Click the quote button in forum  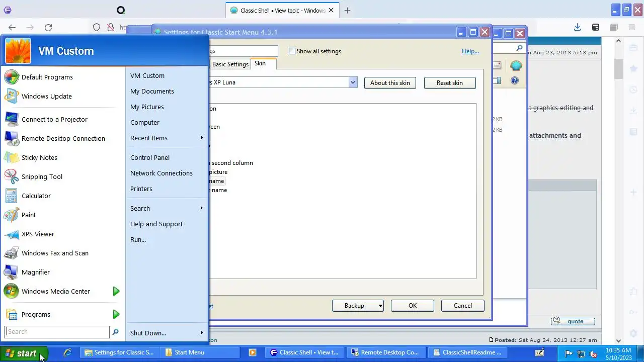tap(573, 321)
